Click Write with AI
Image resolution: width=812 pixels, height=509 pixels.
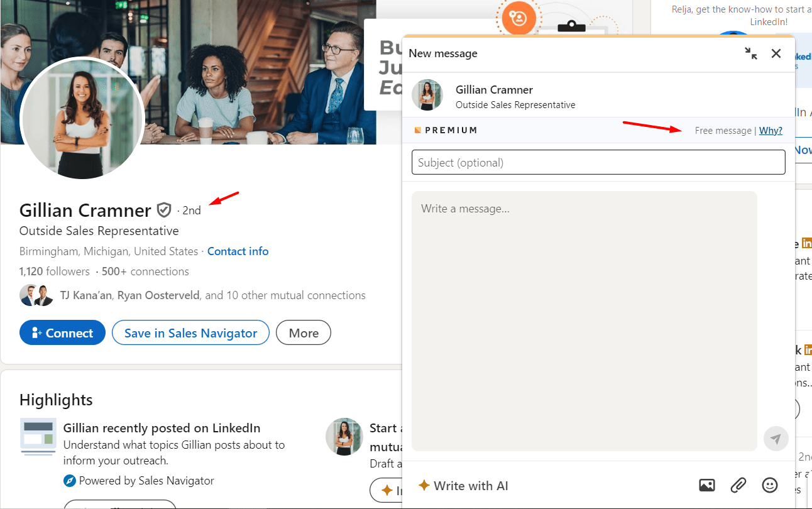tap(463, 486)
